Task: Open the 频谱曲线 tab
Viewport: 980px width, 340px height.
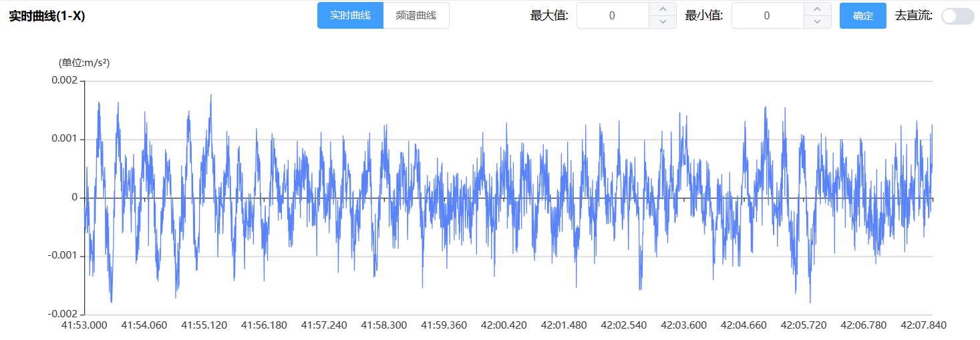Action: point(416,15)
